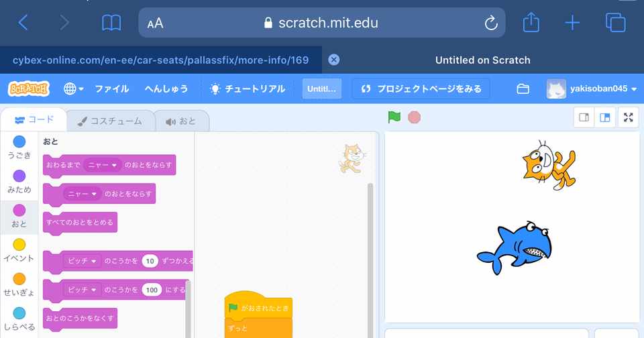Viewport: 644px width, 338px height.
Task: Enter full screen stage mode
Action: pyautogui.click(x=629, y=117)
